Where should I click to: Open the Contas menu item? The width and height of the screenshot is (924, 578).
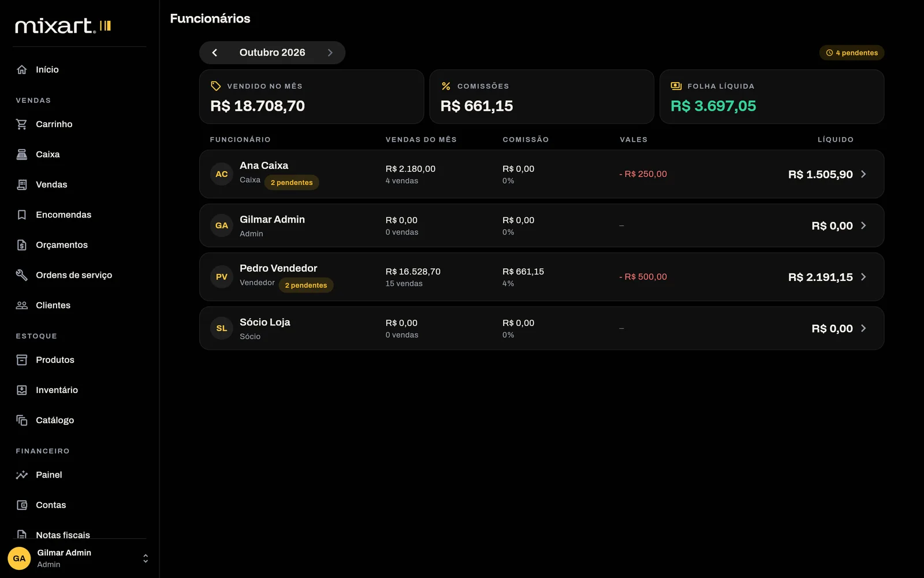[x=80, y=505]
